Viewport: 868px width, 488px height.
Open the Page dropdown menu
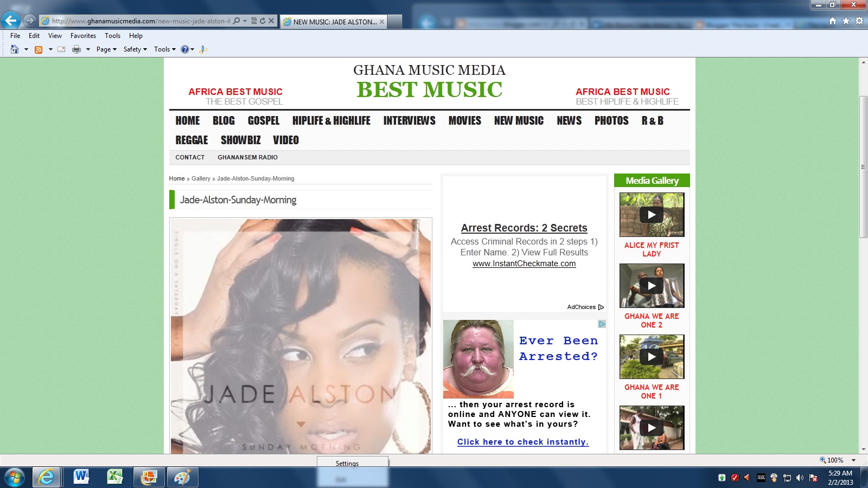106,49
